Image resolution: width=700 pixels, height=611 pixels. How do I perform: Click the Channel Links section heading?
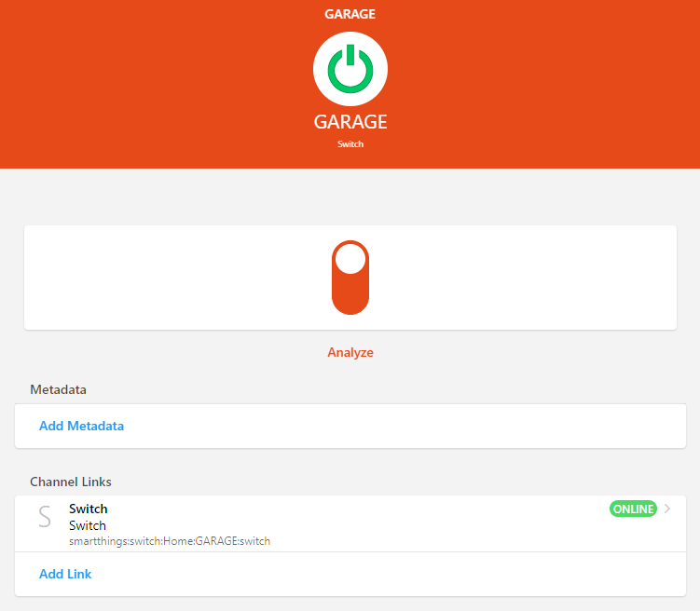[x=71, y=482]
